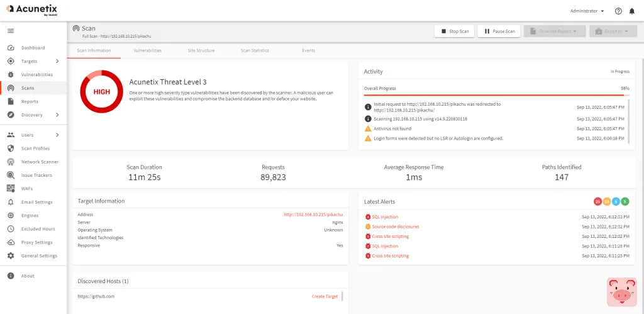Click the red high-severity alert count badge

pos(597,201)
